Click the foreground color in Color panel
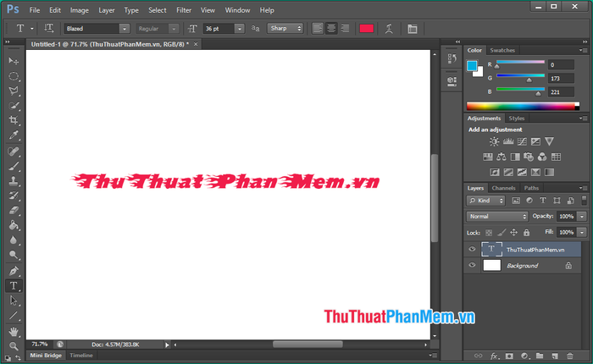 click(x=472, y=66)
